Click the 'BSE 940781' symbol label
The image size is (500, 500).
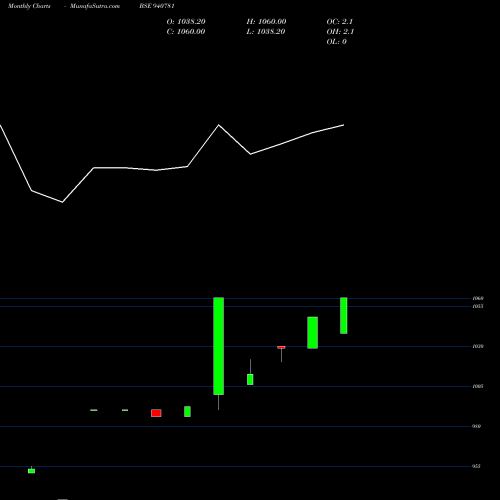click(157, 6)
